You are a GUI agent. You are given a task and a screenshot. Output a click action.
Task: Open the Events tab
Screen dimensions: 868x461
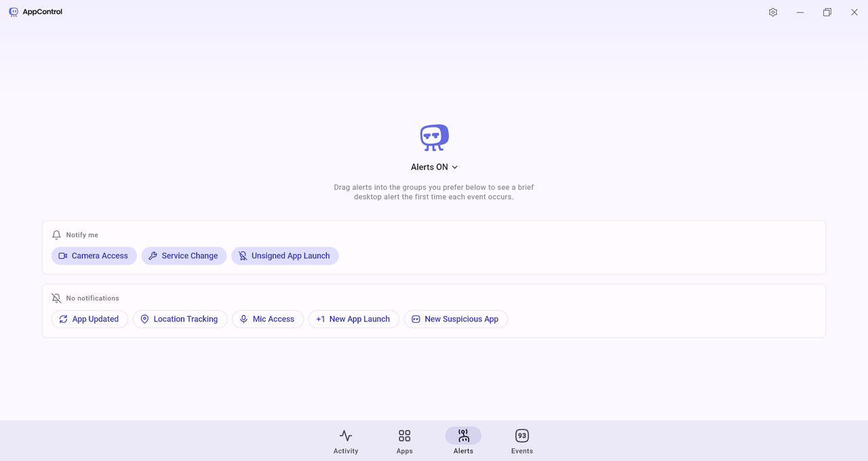tap(522, 441)
